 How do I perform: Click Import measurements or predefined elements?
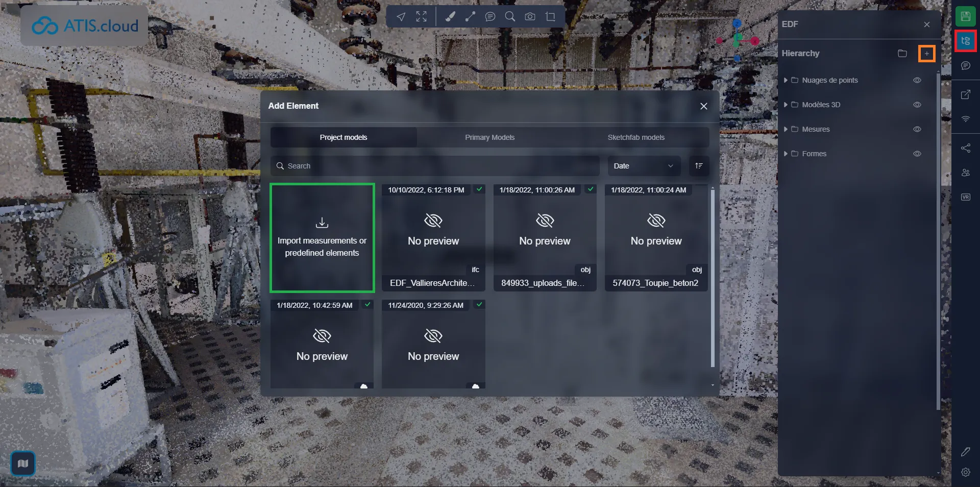coord(322,238)
